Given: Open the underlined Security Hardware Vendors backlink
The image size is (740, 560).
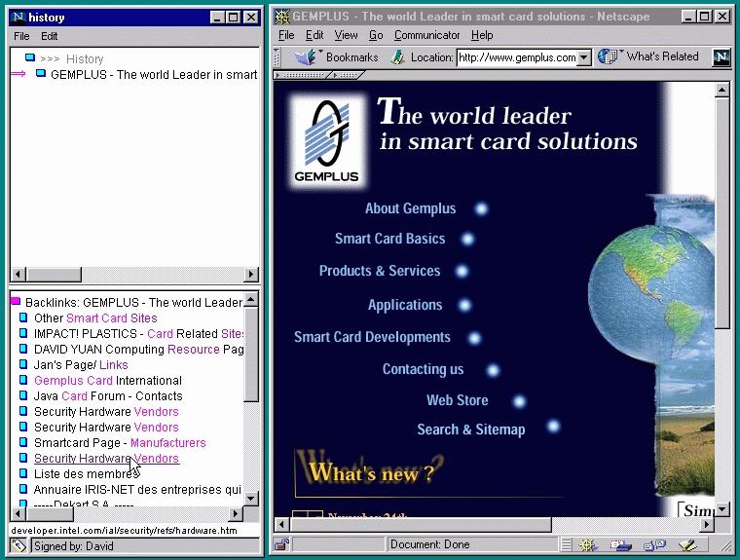Looking at the screenshot, I should (106, 458).
